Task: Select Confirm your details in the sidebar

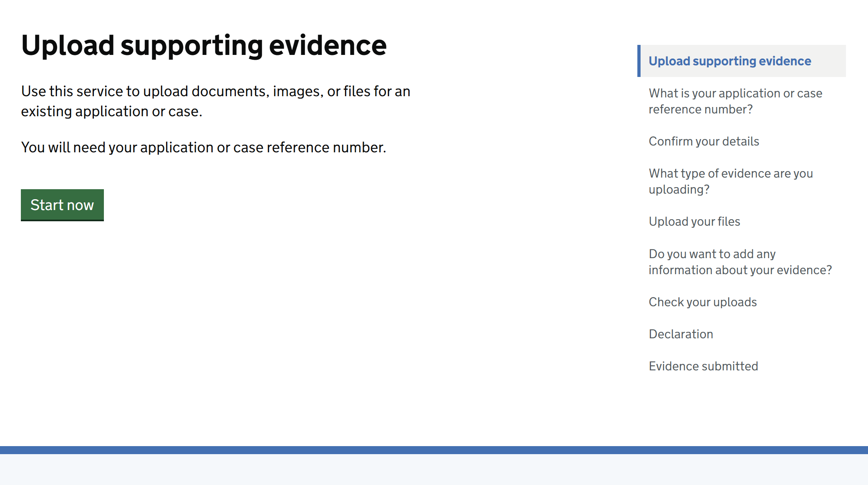Action: point(704,141)
